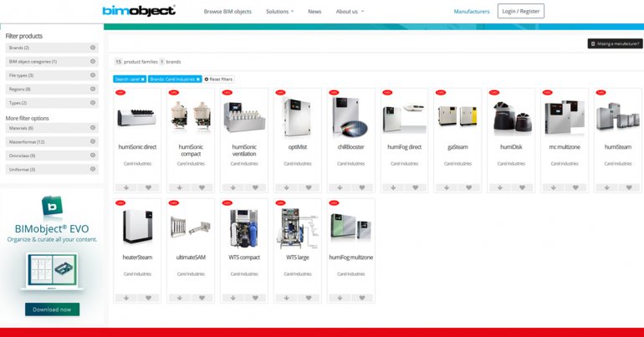Click the heart icon under humiDisk
This screenshot has height=337, width=644.
[522, 187]
